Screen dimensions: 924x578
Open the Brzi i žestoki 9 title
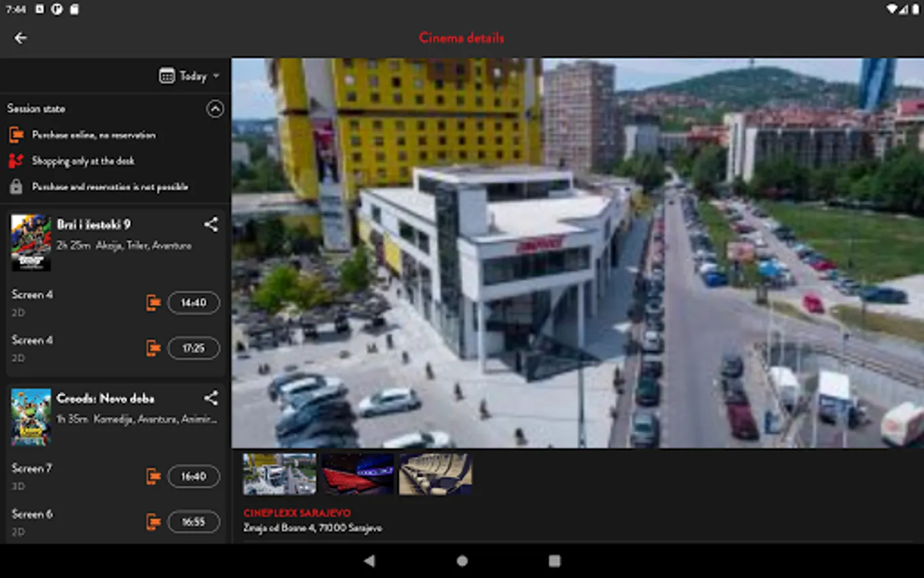tap(94, 224)
